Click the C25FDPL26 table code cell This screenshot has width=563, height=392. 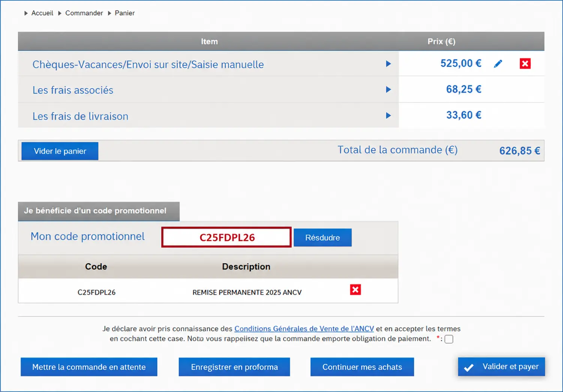point(96,292)
